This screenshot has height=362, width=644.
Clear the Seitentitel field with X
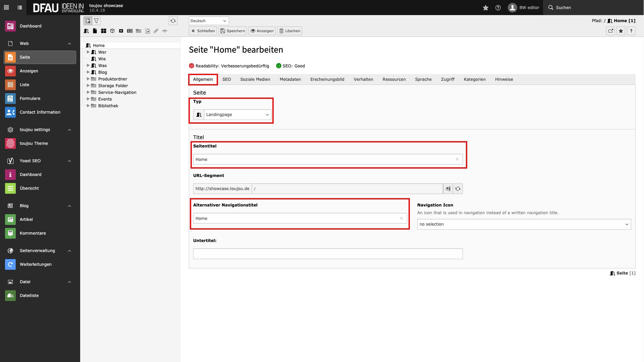(457, 160)
